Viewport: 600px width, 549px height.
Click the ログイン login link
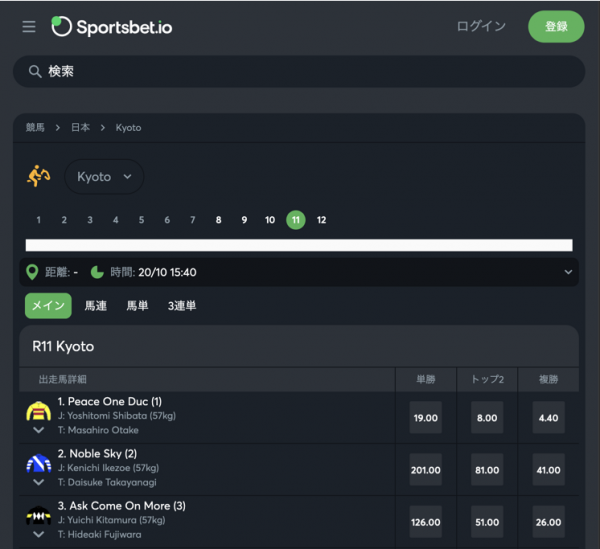[481, 26]
